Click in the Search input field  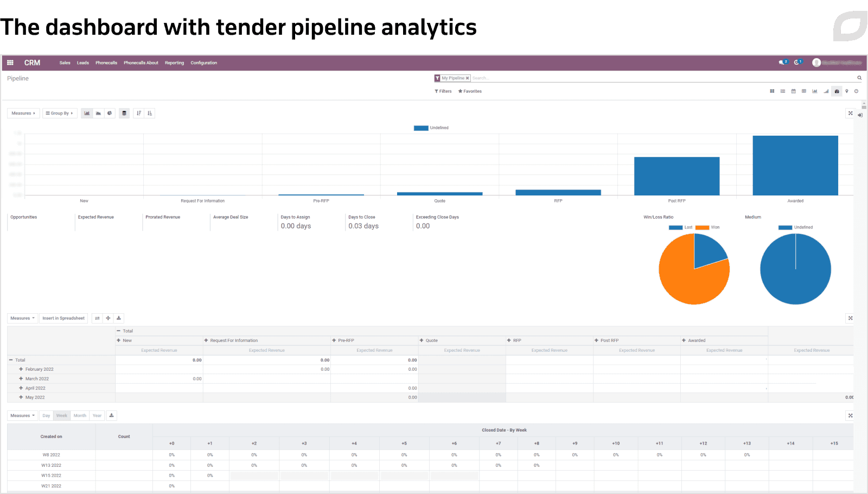coord(662,78)
